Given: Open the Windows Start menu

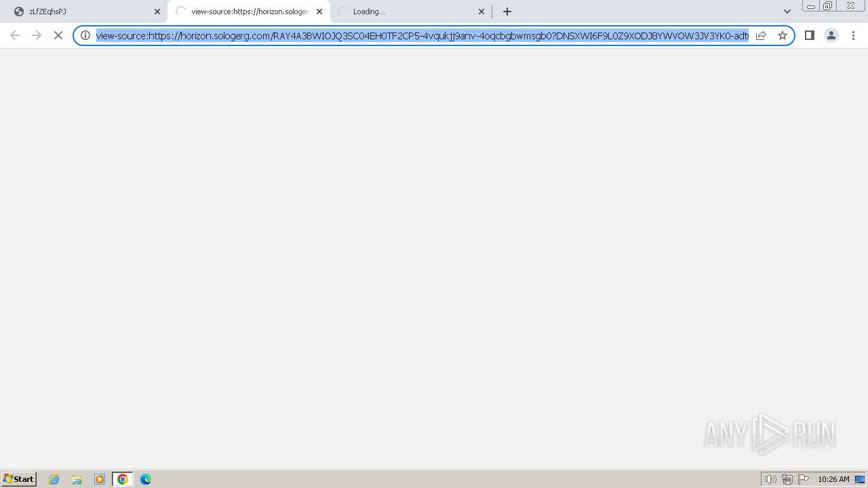Looking at the screenshot, I should 19,479.
